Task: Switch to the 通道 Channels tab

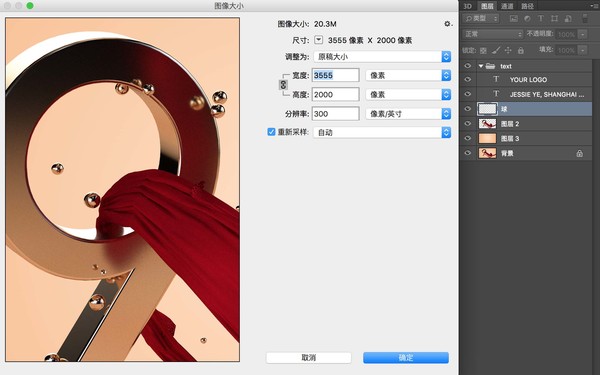Action: coord(507,6)
